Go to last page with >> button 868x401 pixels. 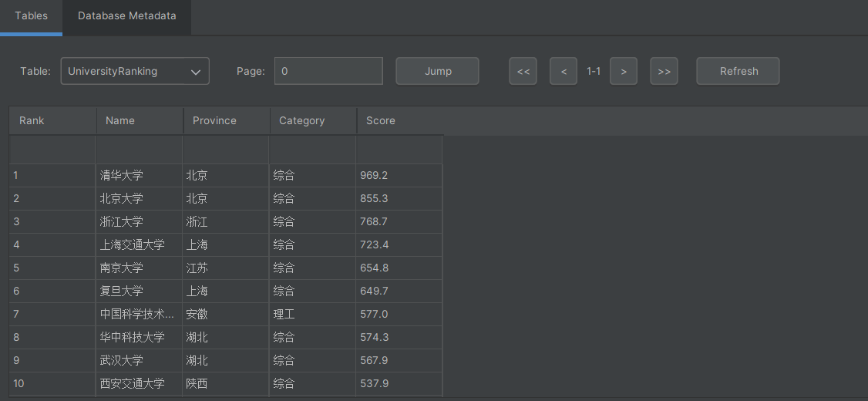click(x=664, y=71)
